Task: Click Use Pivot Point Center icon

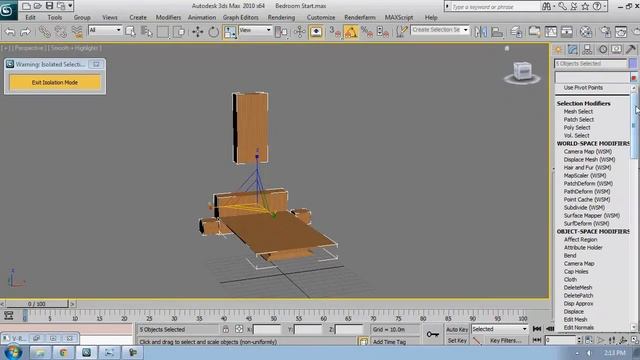Action: (281, 31)
